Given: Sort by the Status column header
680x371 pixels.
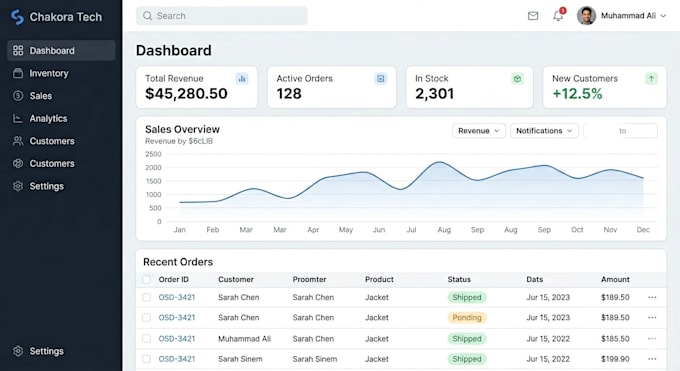Looking at the screenshot, I should tap(459, 279).
